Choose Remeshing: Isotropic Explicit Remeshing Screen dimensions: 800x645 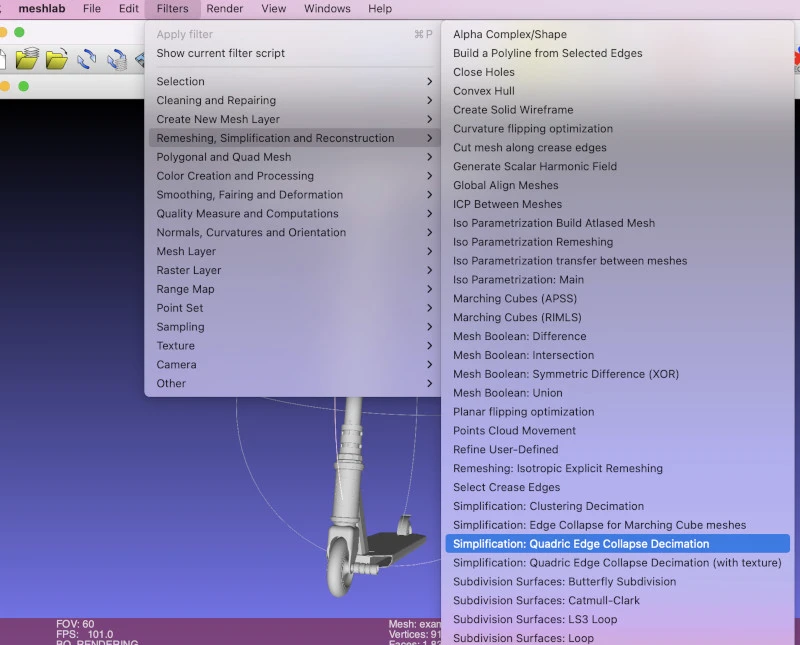(617, 468)
